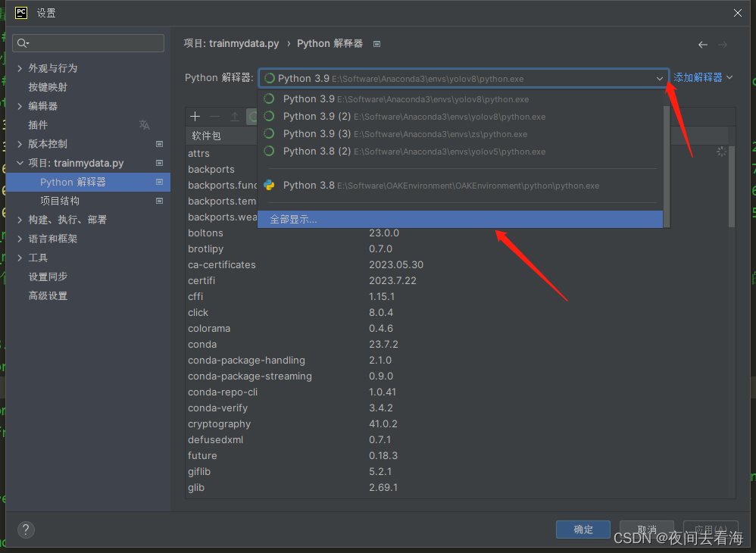Click the settings search field
The width and height of the screenshot is (756, 553).
[88, 43]
